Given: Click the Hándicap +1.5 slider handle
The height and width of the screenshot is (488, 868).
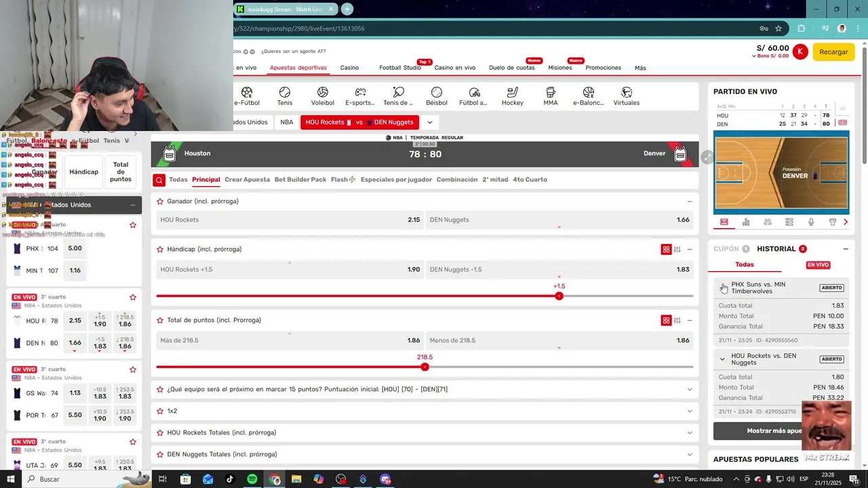Looking at the screenshot, I should 559,296.
